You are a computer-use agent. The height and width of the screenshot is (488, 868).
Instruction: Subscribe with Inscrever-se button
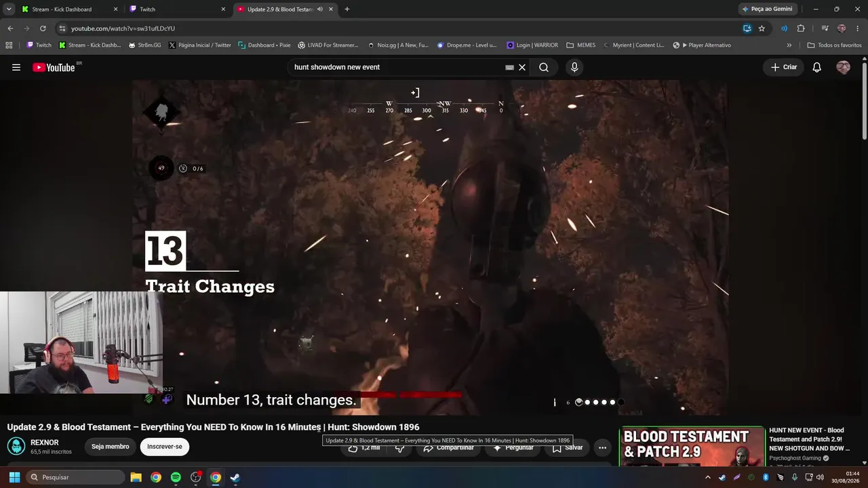click(165, 447)
